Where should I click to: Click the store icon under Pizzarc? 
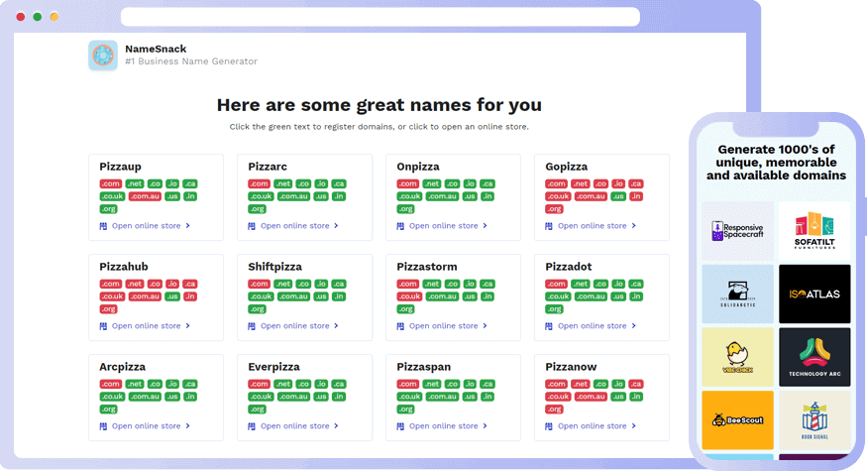(252, 226)
